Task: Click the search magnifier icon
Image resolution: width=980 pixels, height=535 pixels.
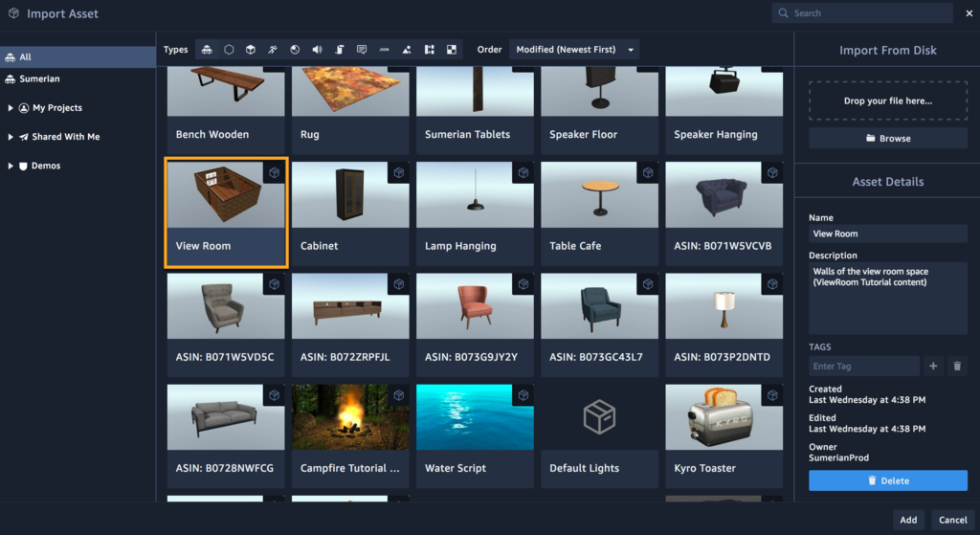Action: 783,13
